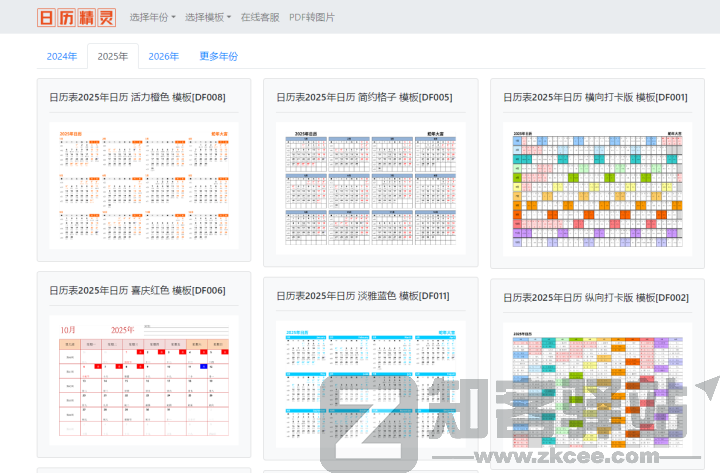Open the 淡雅蓝色 DF011 calendar thumbnail
This screenshot has width=720, height=473.
(370, 385)
